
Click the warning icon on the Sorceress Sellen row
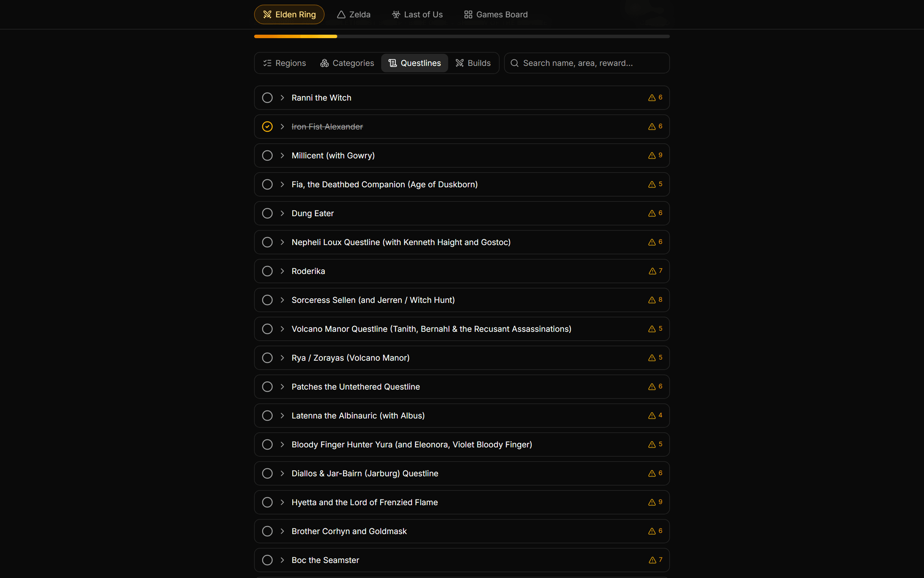pyautogui.click(x=652, y=300)
